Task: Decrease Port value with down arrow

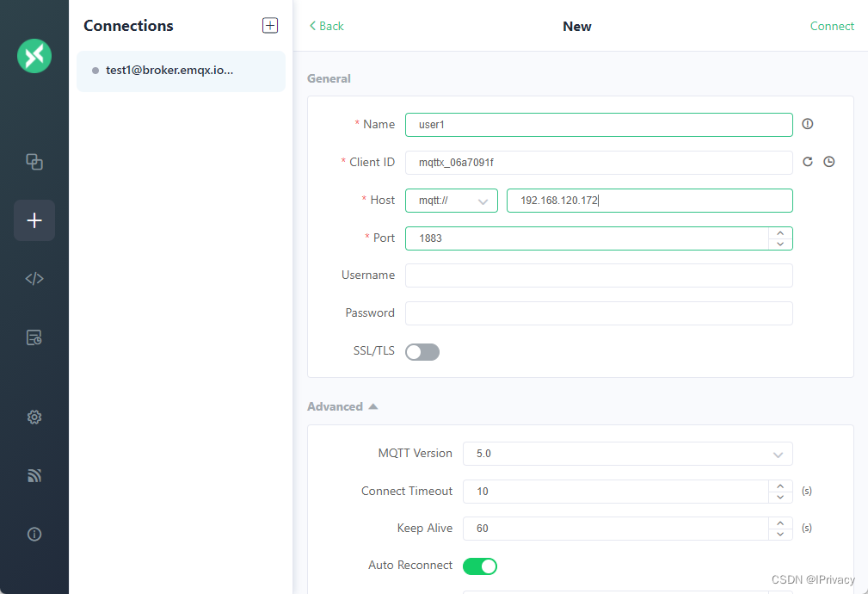Action: point(780,244)
